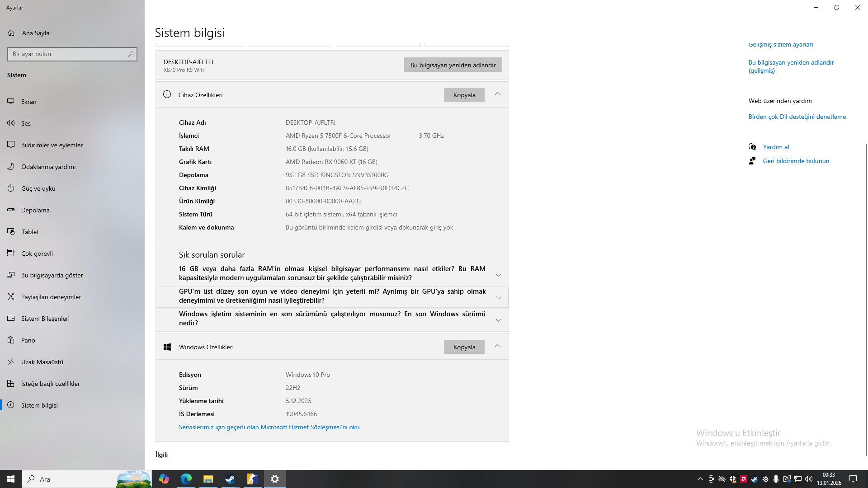Open Microsoft Edge from the taskbar
Viewport: 868px width, 488px height.
pos(186,479)
